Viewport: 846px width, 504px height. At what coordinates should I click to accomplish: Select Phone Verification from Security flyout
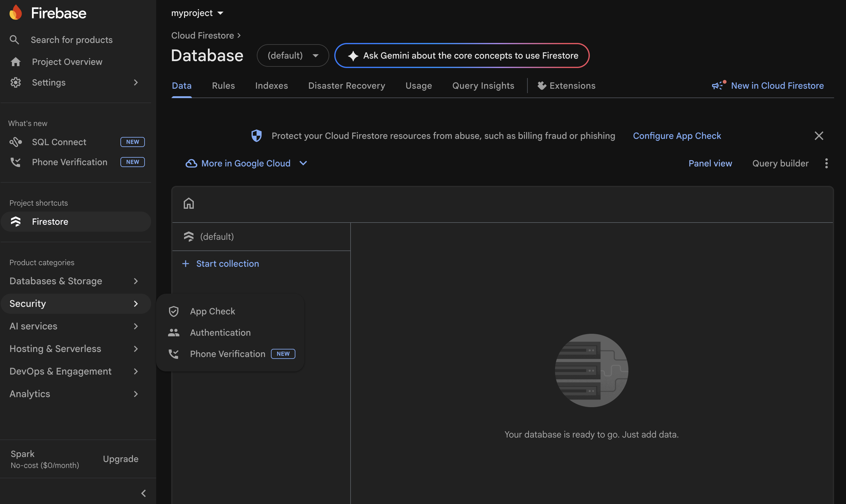point(230,354)
